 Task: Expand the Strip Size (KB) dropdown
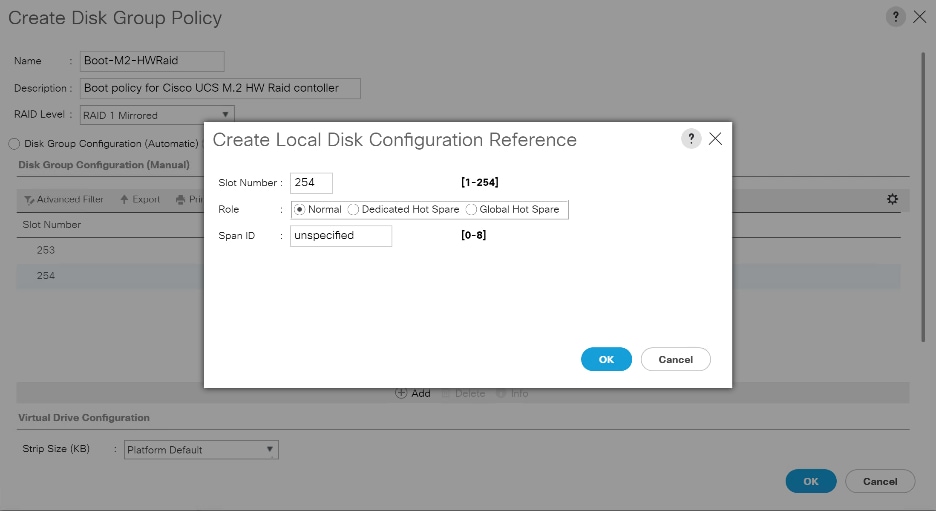point(200,450)
